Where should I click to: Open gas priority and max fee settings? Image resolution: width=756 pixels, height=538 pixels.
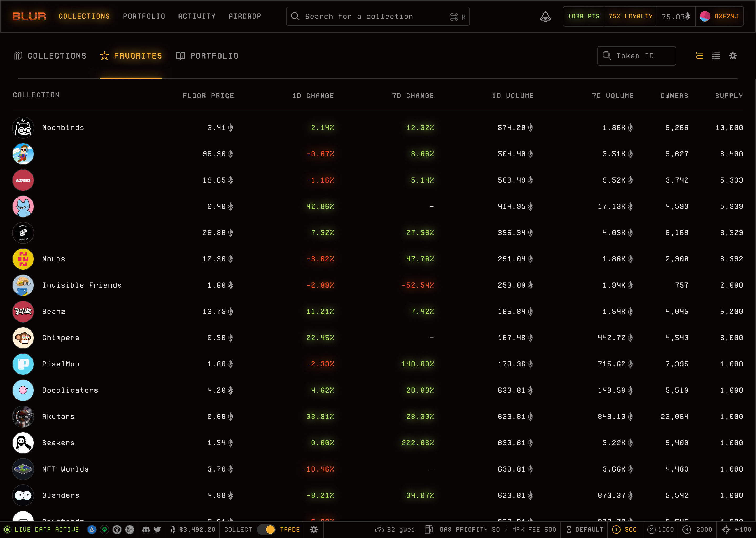[x=490, y=529]
